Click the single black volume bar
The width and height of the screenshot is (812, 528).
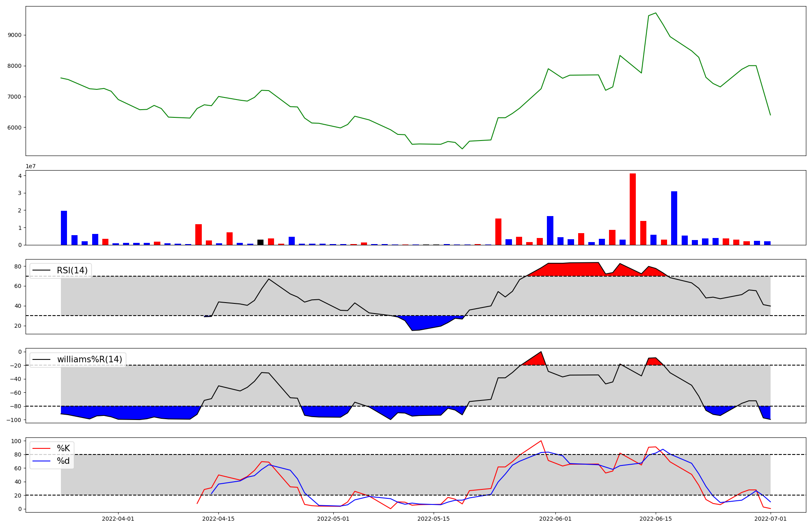[260, 242]
